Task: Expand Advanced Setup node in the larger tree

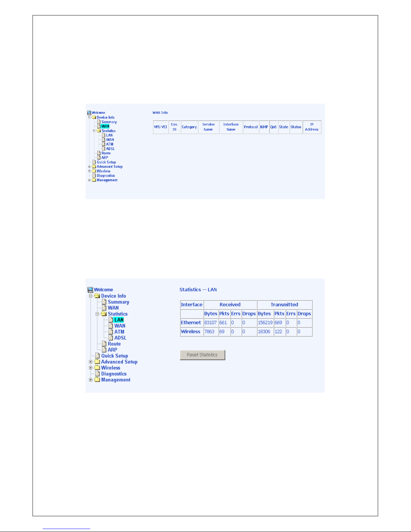Action: (x=91, y=362)
